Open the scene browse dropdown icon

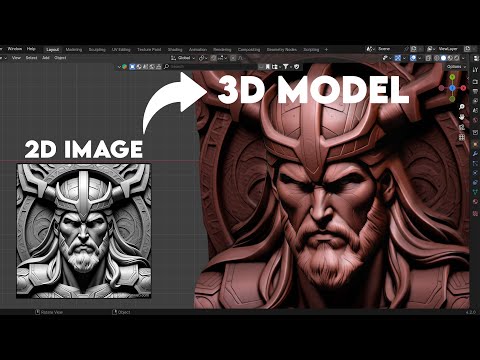click(370, 49)
